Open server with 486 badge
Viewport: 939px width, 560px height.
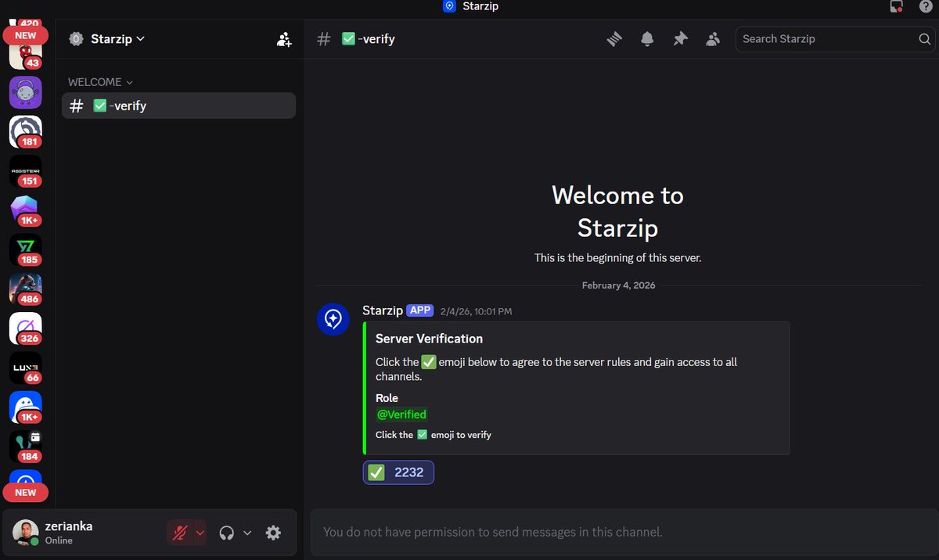click(x=26, y=289)
